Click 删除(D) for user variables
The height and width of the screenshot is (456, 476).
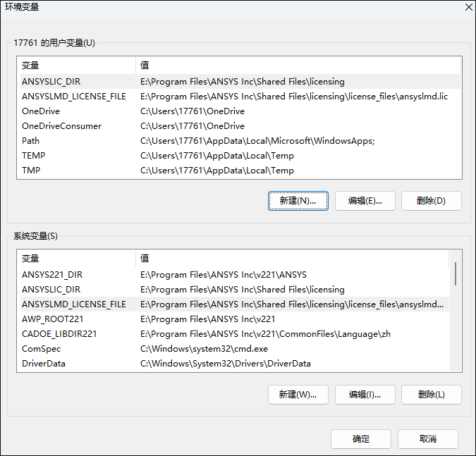coord(432,201)
